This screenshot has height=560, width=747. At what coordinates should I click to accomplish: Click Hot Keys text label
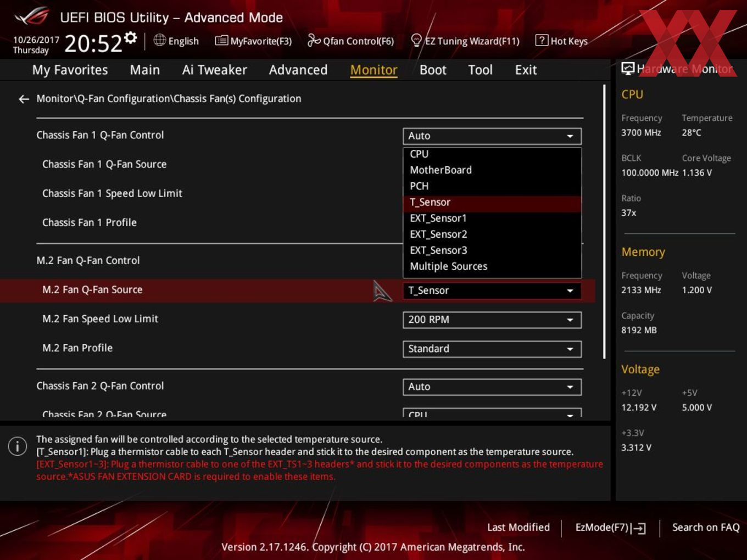pyautogui.click(x=569, y=41)
